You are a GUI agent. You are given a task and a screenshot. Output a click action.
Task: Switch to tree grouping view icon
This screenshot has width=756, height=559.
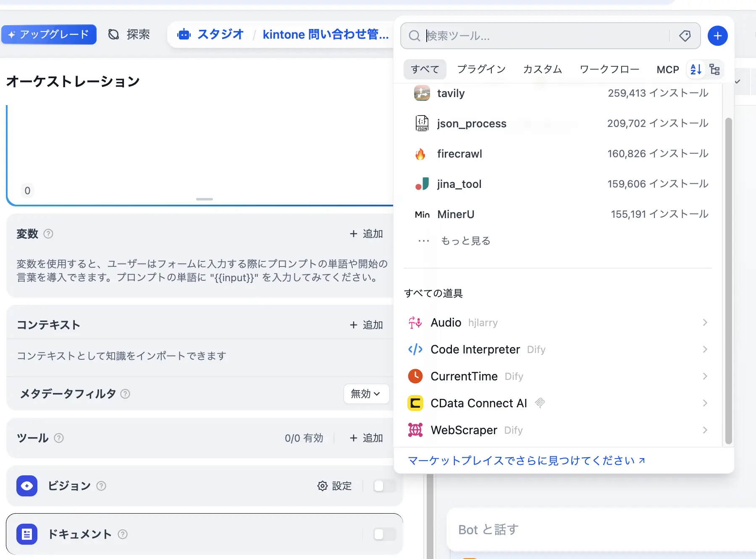pyautogui.click(x=714, y=69)
